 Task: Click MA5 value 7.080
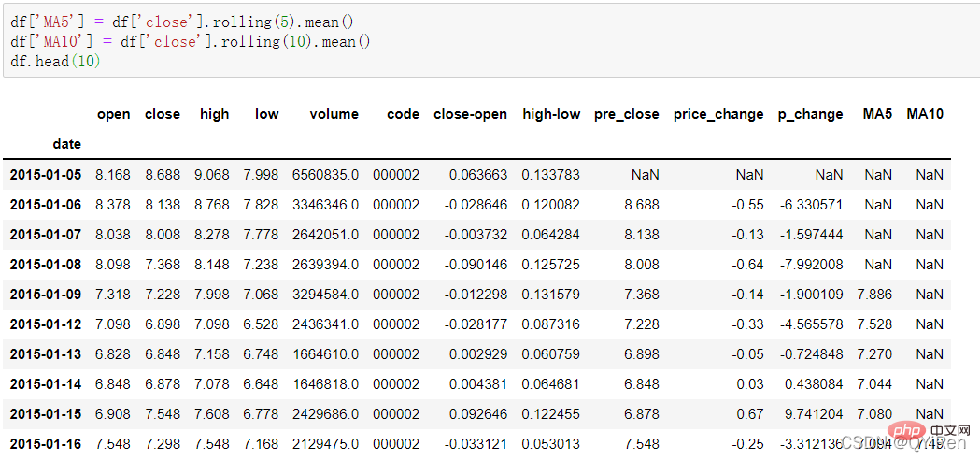[875, 414]
